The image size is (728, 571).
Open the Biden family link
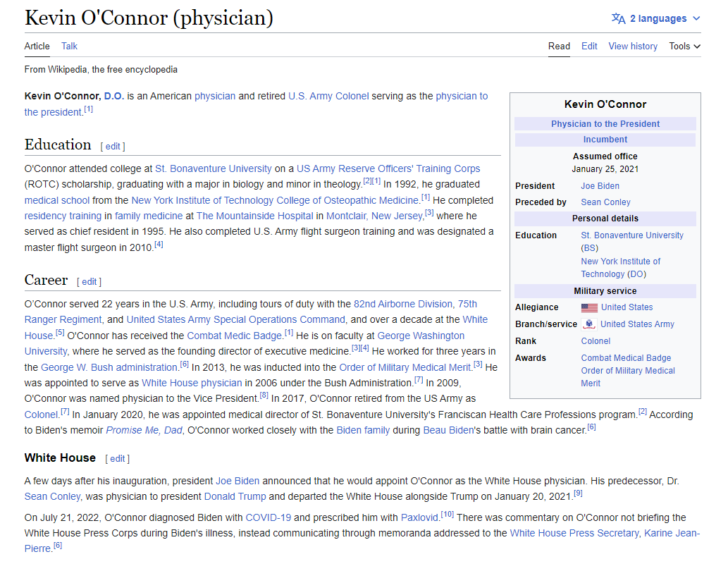363,430
